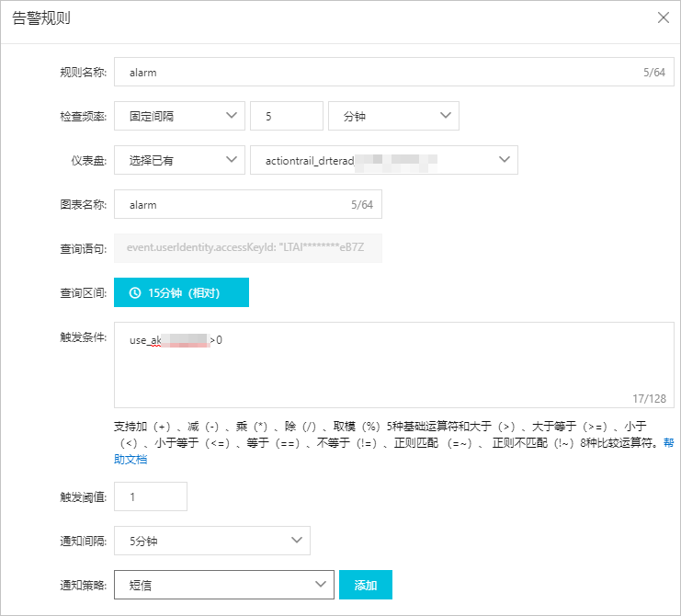Click the 5/64 character counter in 规则名称
This screenshot has height=616, width=681.
[x=654, y=72]
